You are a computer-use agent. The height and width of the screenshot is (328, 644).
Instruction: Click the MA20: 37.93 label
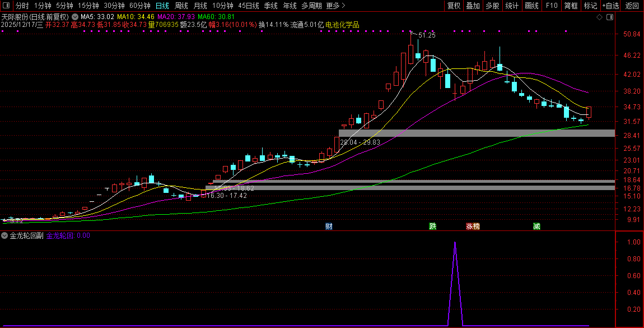176,17
